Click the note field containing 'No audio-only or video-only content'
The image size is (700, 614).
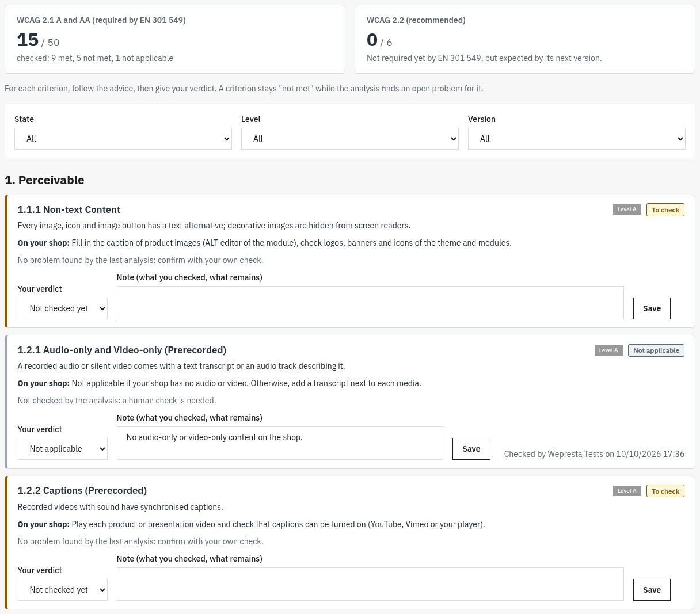[x=280, y=443]
